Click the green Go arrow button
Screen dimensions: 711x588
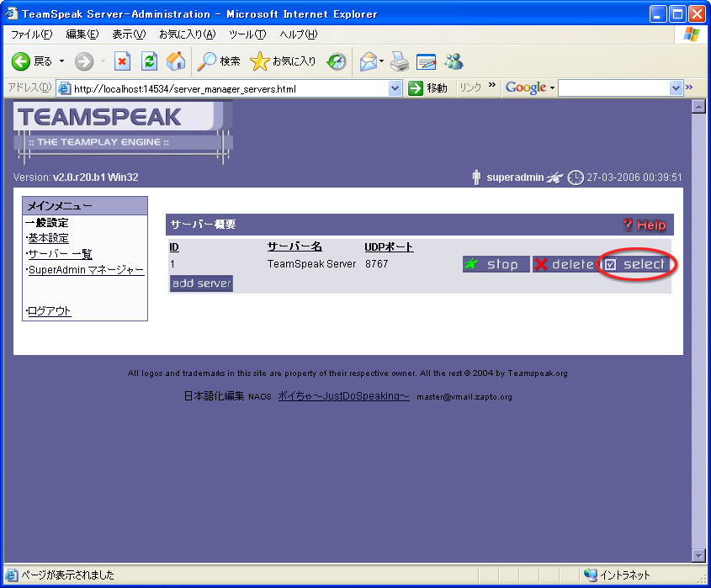click(x=416, y=88)
